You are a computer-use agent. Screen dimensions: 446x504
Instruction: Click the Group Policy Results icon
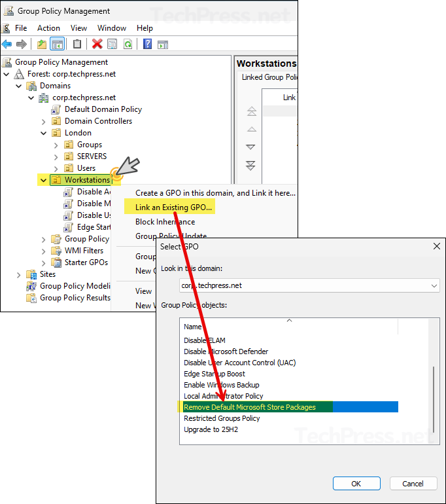click(x=31, y=298)
